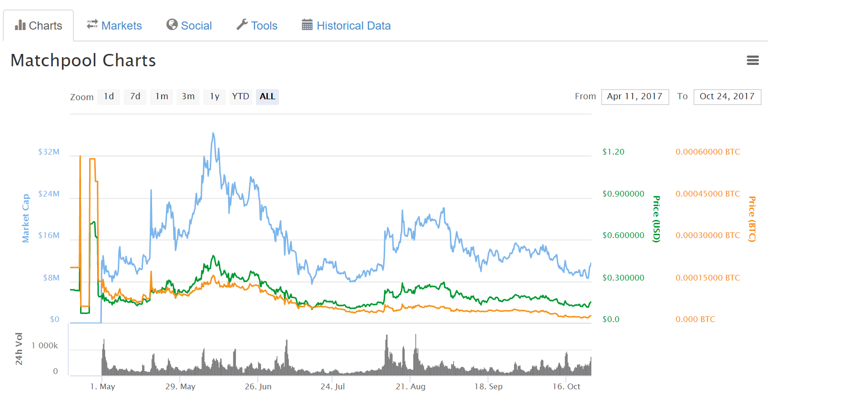The image size is (868, 406).
Task: Open the chart hamburger context menu
Action: tap(753, 61)
